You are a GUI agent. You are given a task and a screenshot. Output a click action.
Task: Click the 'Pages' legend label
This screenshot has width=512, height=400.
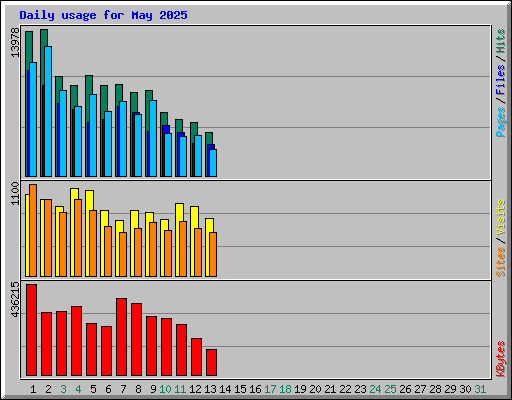tap(500, 122)
